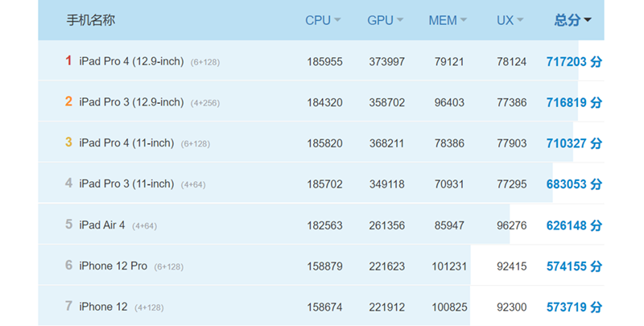Click GPU score 373997

[386, 62]
